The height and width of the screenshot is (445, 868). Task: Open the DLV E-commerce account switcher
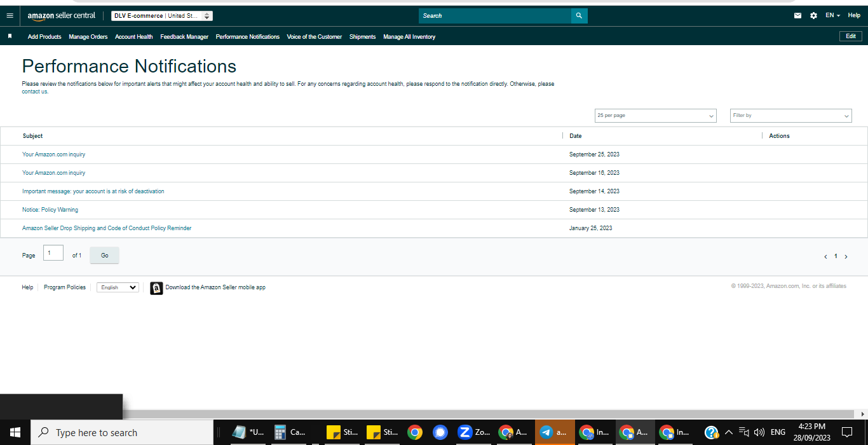pos(162,16)
